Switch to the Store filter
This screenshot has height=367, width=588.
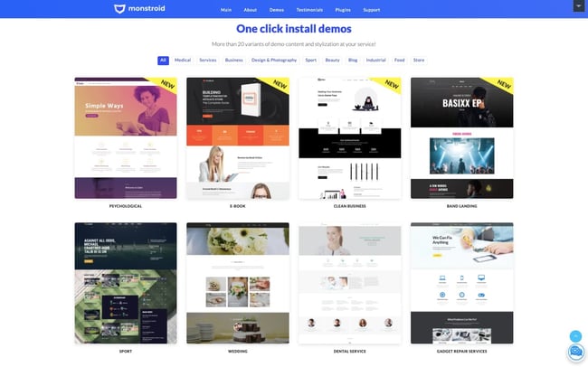point(419,60)
